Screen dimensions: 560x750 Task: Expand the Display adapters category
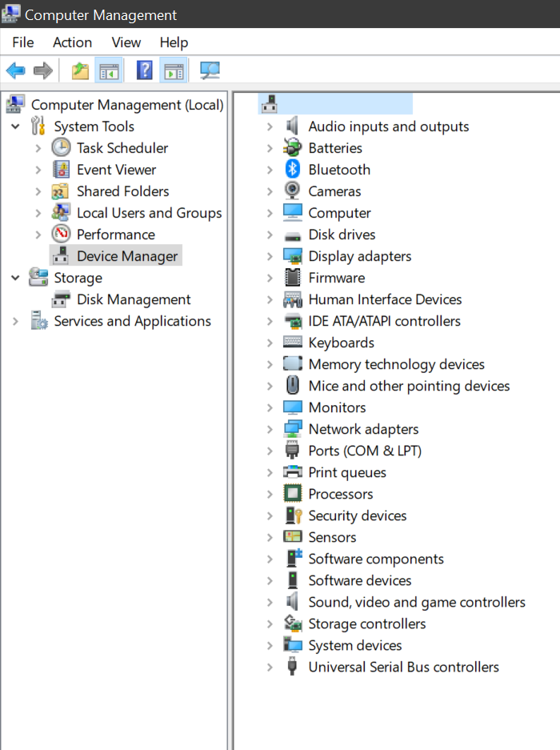coord(270,256)
